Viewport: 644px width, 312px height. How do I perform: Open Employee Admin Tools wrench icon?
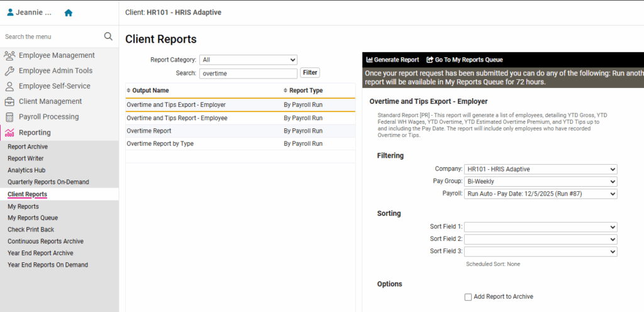[9, 71]
